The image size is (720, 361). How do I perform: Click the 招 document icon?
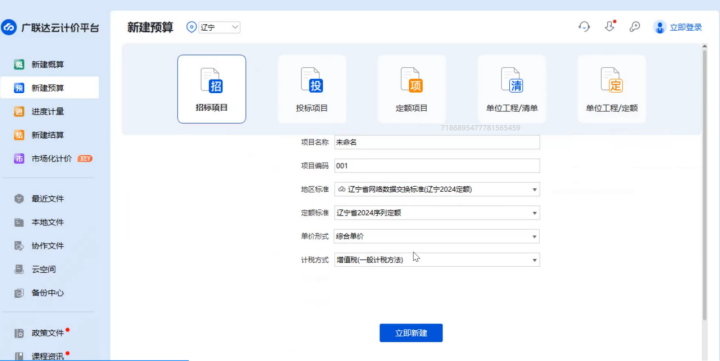click(212, 80)
